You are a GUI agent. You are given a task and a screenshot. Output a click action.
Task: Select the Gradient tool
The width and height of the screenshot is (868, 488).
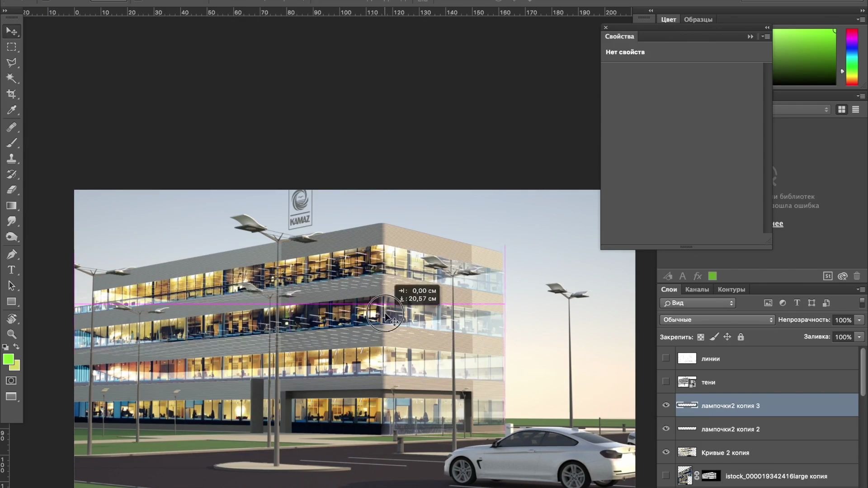(x=12, y=206)
